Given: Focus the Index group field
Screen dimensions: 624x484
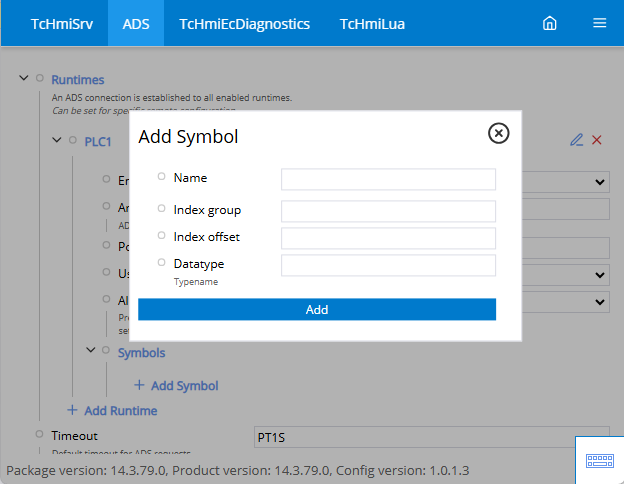Looking at the screenshot, I should click(388, 211).
